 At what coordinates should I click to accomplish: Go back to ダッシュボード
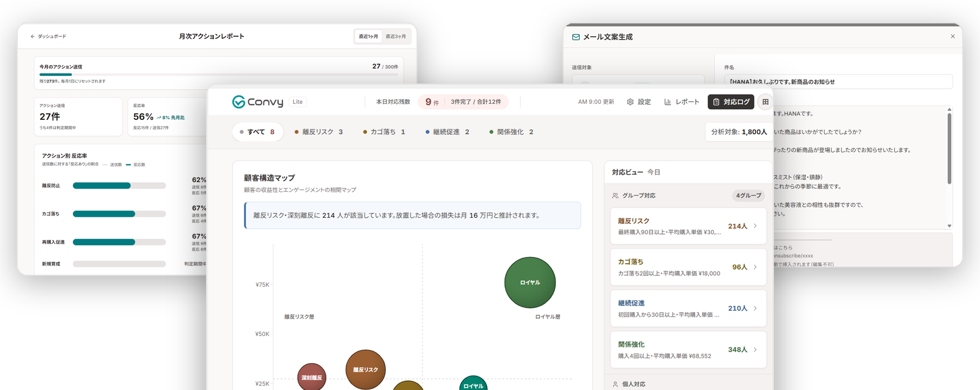(x=48, y=36)
